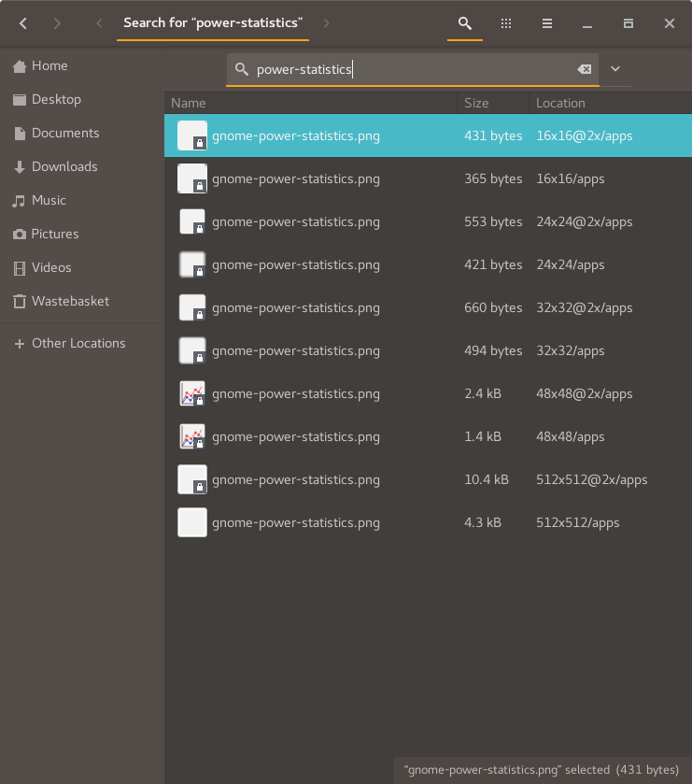Viewport: 692px width, 784px height.
Task: Click the 512x512@2x/apps location cell
Action: click(x=591, y=480)
